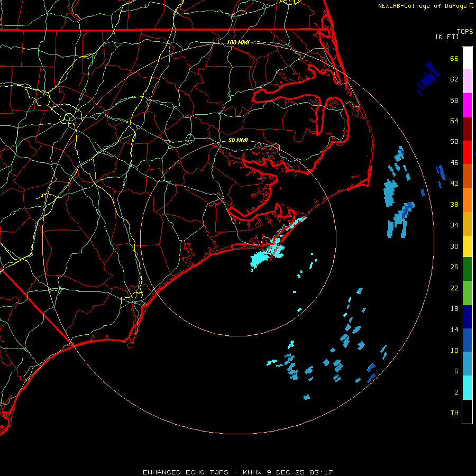
Task: Click the legend value '10'
Action: click(x=454, y=350)
